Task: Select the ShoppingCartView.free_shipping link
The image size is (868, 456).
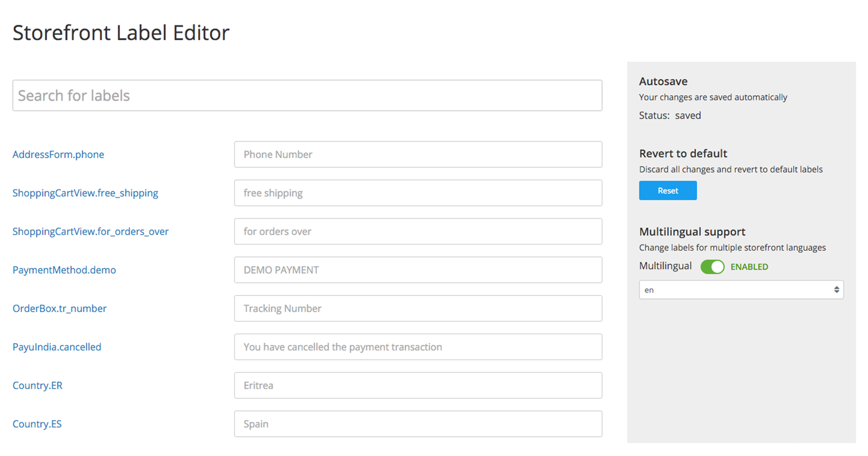Action: [85, 193]
